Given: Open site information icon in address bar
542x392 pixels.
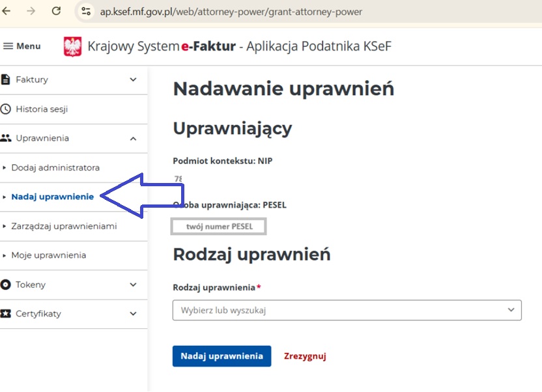Looking at the screenshot, I should [x=85, y=12].
